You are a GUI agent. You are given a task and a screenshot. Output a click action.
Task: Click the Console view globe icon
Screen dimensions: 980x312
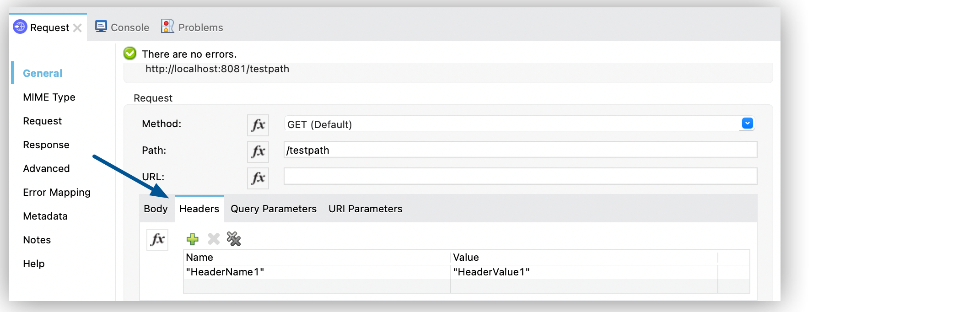[101, 27]
